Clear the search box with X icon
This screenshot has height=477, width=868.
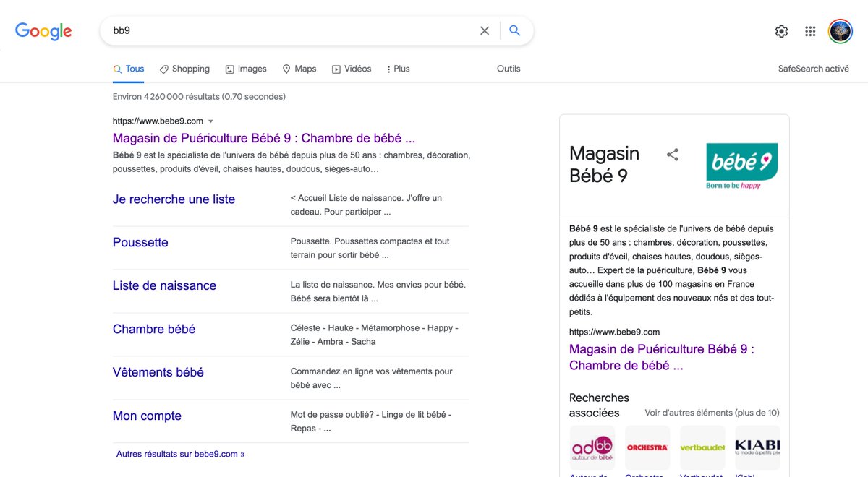[x=485, y=30]
